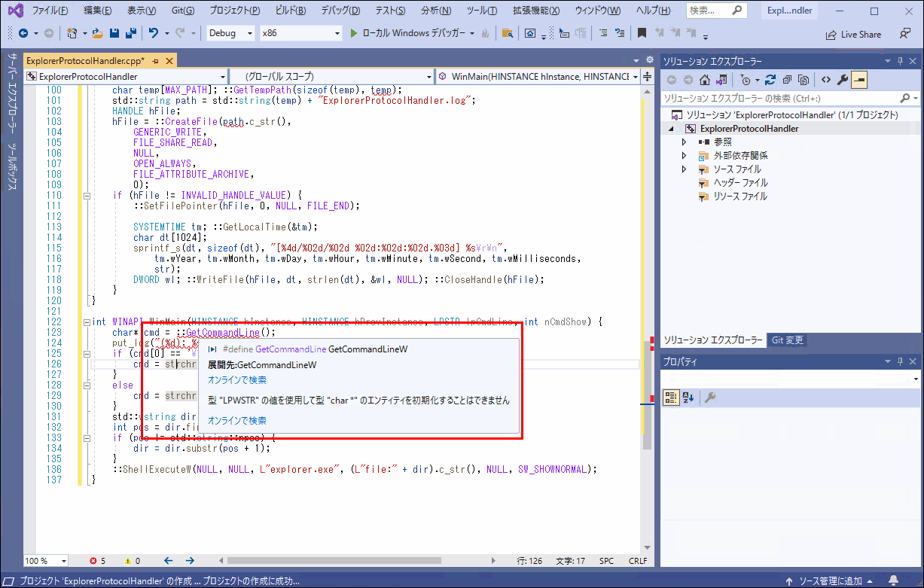Open the 拡張機能(X) menu
Viewport: 924px width, 588px height.
pyautogui.click(x=536, y=11)
